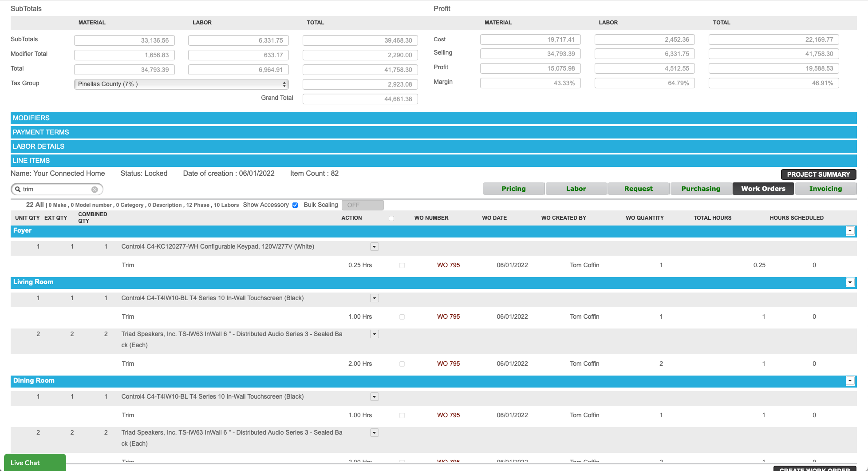Open work order WO 795
The height and width of the screenshot is (471, 868).
448,265
